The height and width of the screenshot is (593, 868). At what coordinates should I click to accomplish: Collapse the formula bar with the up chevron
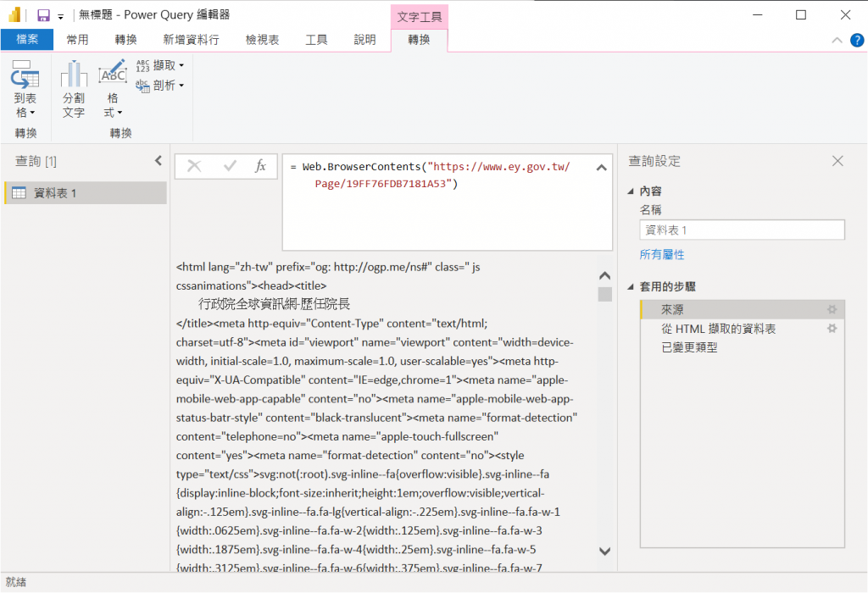(x=602, y=168)
